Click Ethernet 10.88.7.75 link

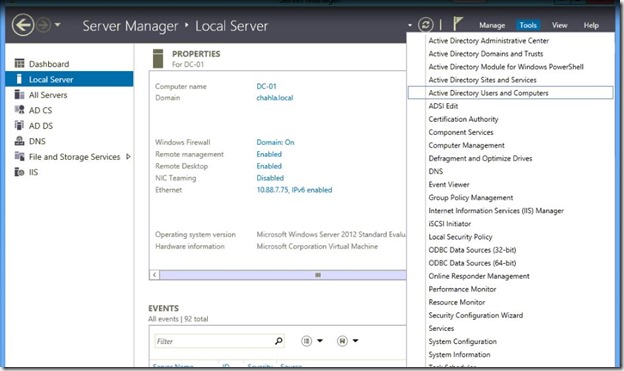tap(294, 190)
